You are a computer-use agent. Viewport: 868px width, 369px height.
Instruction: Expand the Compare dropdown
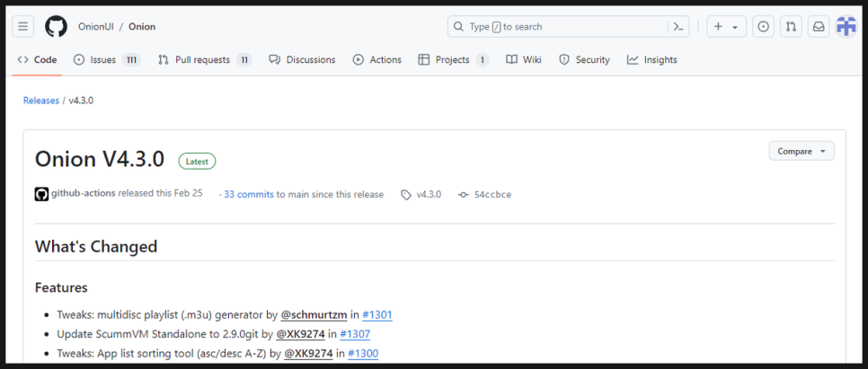point(801,151)
